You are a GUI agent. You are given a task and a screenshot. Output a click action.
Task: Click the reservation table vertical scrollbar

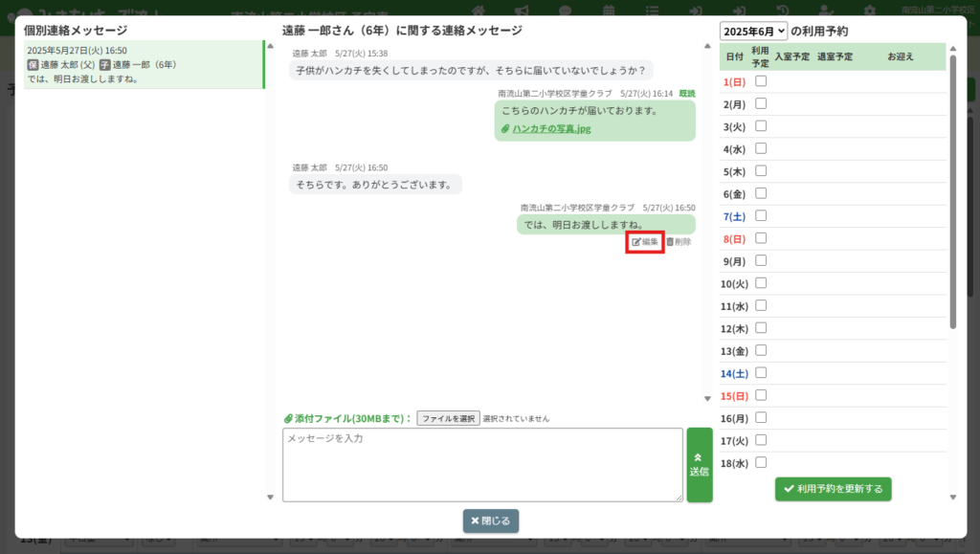pyautogui.click(x=952, y=191)
